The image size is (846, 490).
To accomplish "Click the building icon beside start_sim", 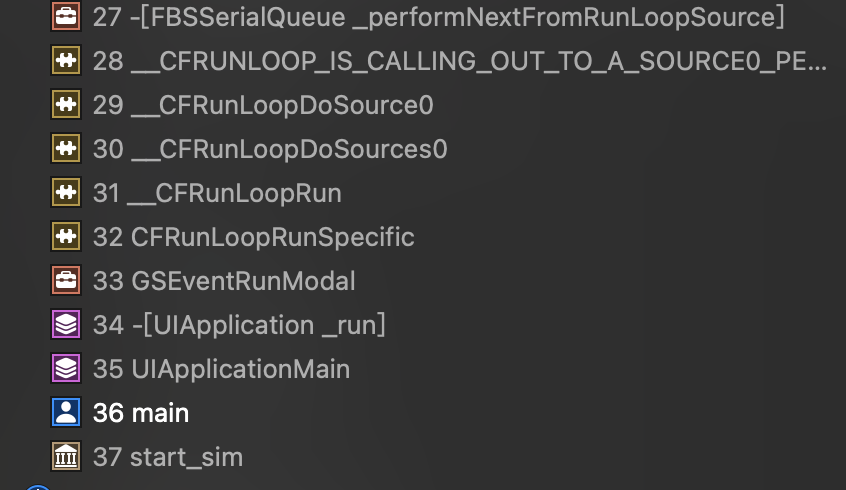I will pos(65,457).
